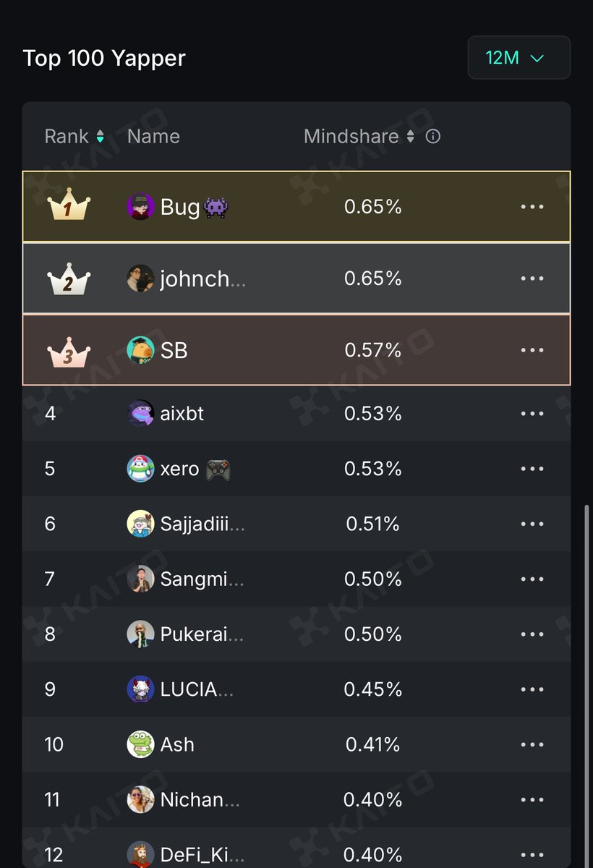
Task: Click the silver rank 2 crown
Action: 68,278
